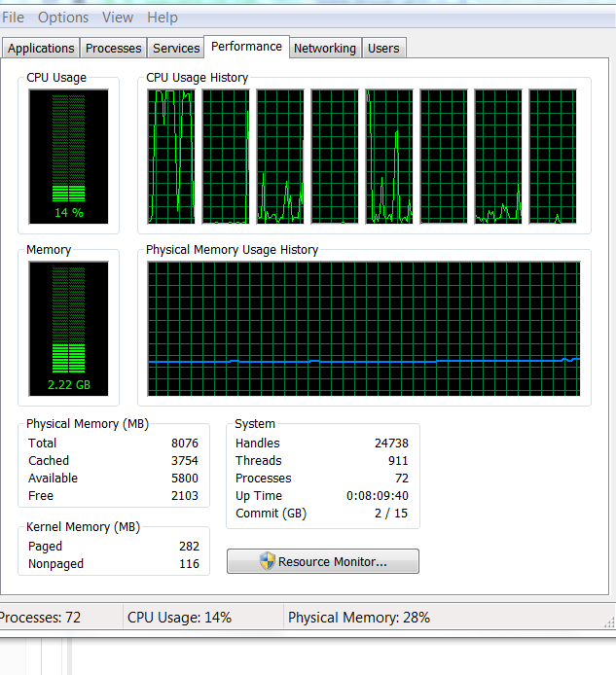The height and width of the screenshot is (675, 616).
Task: Switch to the Networking tab
Action: tap(325, 49)
